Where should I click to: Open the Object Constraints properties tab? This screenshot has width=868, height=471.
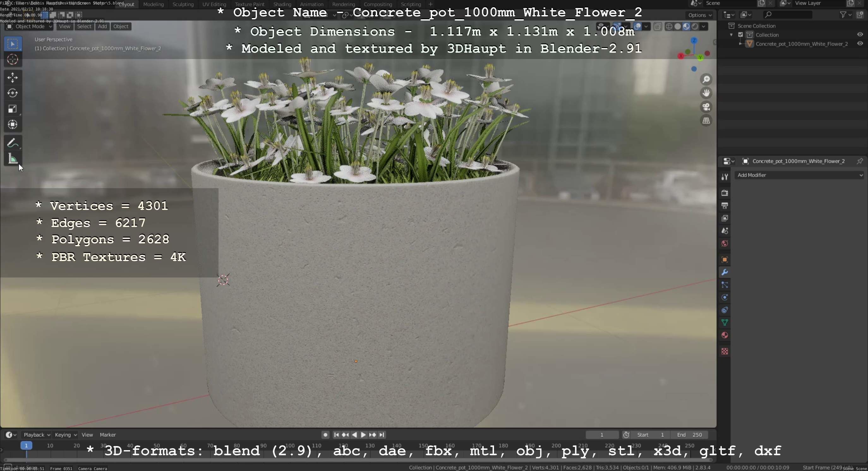coord(725,310)
